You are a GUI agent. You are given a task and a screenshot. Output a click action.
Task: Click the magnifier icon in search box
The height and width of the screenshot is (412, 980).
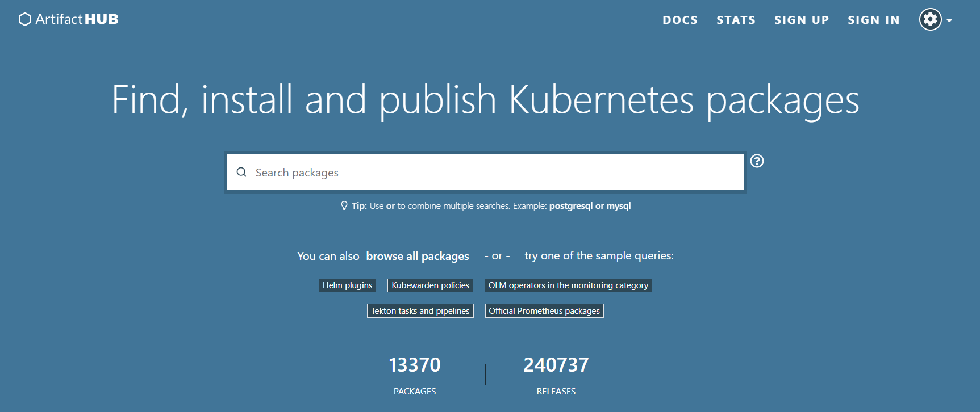click(x=241, y=172)
